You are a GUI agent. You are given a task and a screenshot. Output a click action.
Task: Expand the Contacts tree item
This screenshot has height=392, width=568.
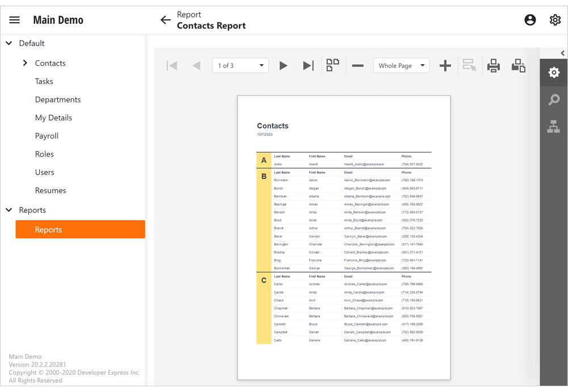24,63
